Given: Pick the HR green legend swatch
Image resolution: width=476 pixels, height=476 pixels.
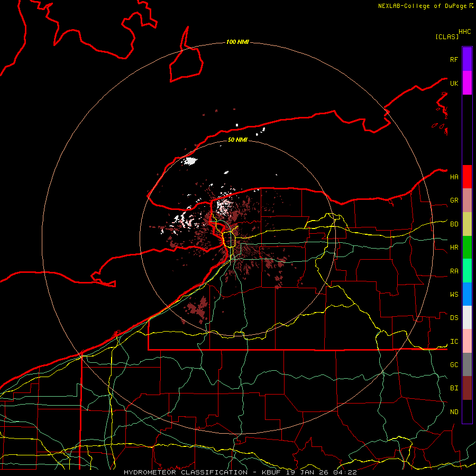Looking at the screenshot, I should tap(467, 248).
